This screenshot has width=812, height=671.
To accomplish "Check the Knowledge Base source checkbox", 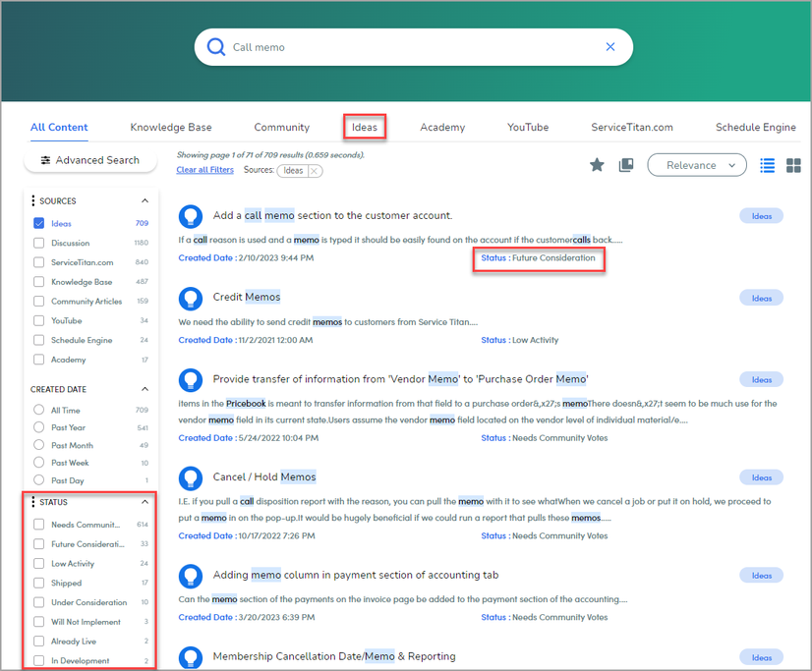I will tap(39, 282).
